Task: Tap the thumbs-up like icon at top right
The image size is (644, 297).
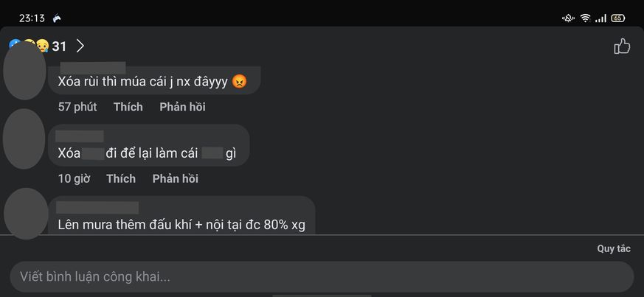Action: coord(622,46)
